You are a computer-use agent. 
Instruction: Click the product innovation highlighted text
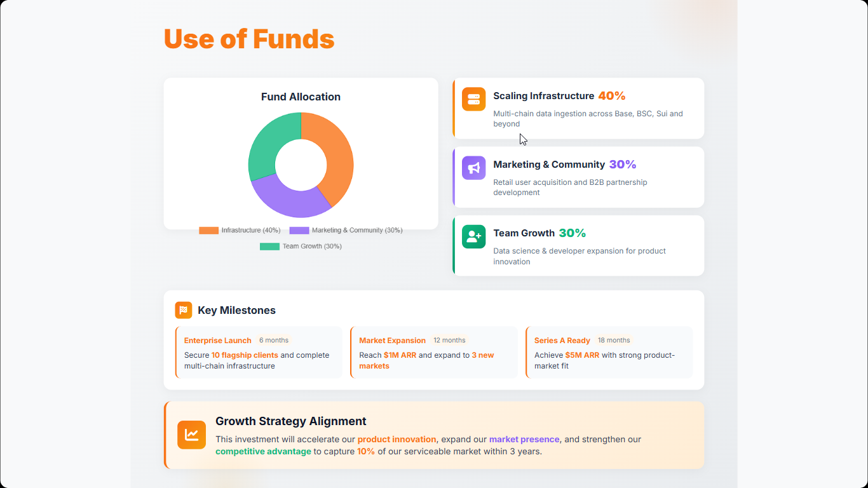pyautogui.click(x=397, y=439)
